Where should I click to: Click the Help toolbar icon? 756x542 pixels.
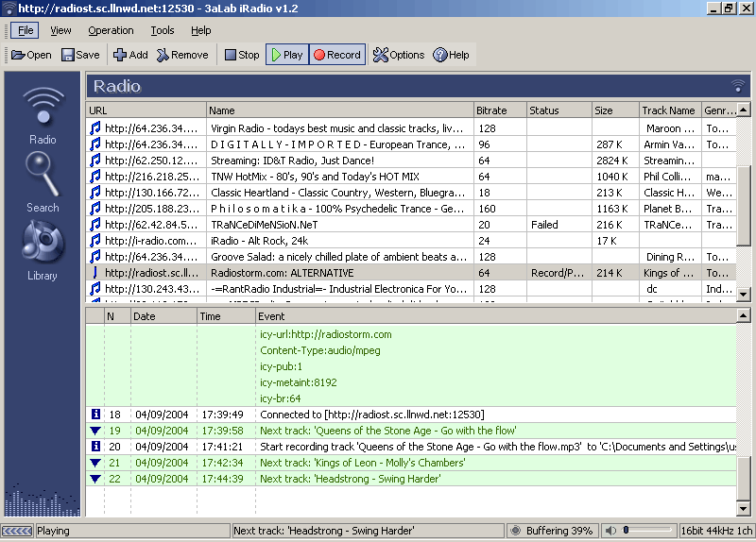tap(452, 55)
